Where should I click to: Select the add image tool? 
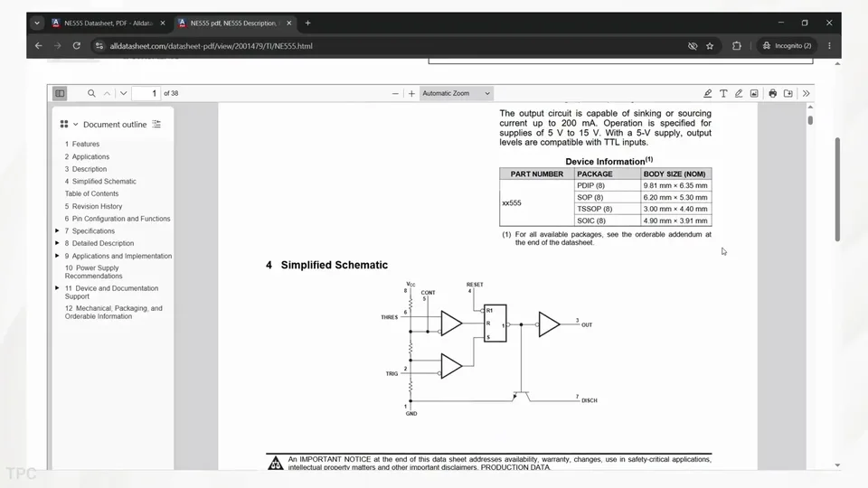coord(754,93)
